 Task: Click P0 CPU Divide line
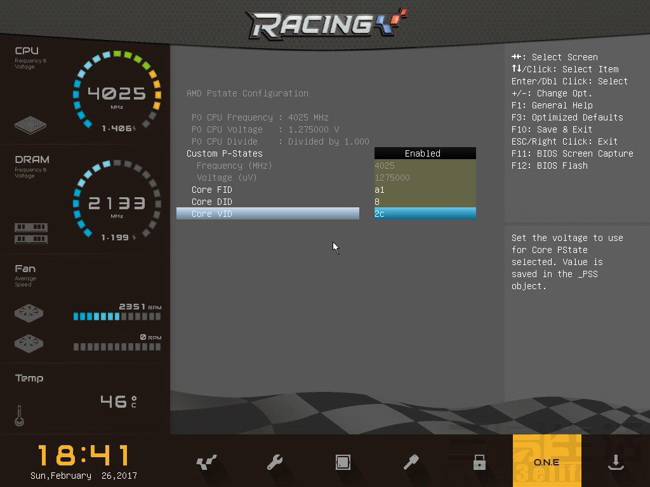click(x=280, y=141)
